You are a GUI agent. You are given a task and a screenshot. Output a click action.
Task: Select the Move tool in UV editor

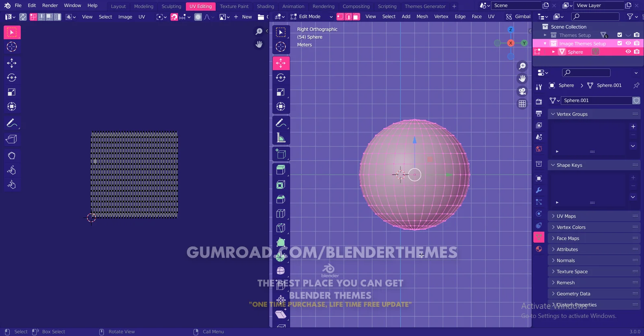(x=12, y=63)
